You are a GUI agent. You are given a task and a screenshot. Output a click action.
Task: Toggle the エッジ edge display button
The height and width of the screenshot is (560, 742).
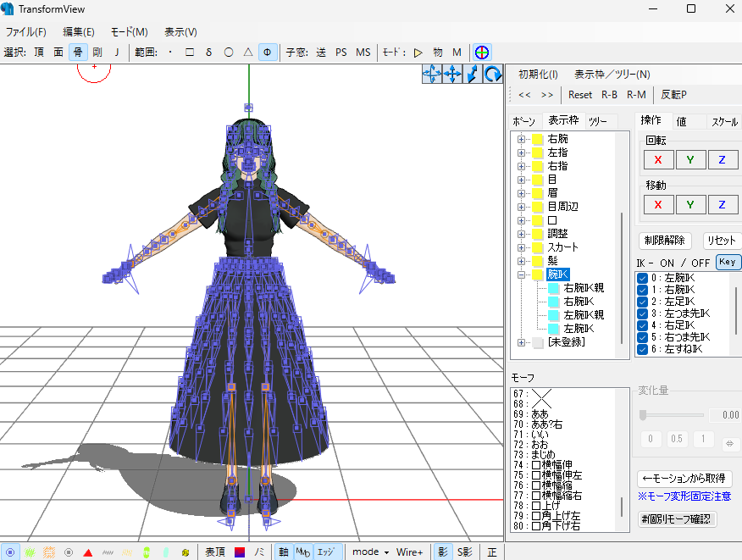(x=326, y=552)
